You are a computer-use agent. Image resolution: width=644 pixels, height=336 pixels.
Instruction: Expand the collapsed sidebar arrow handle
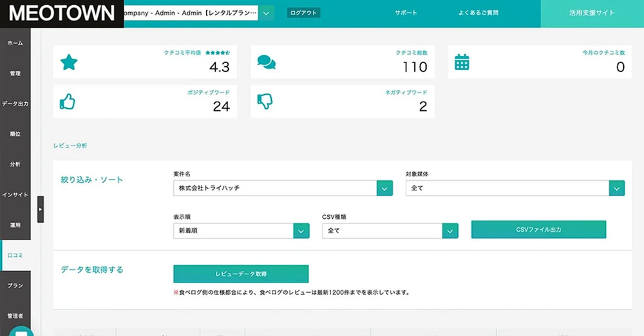(x=41, y=209)
